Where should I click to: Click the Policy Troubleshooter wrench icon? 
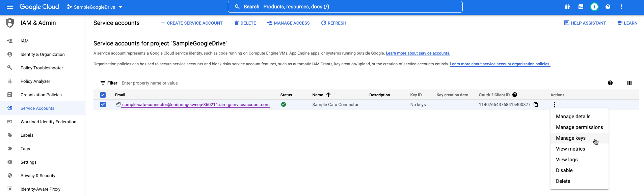pos(10,68)
